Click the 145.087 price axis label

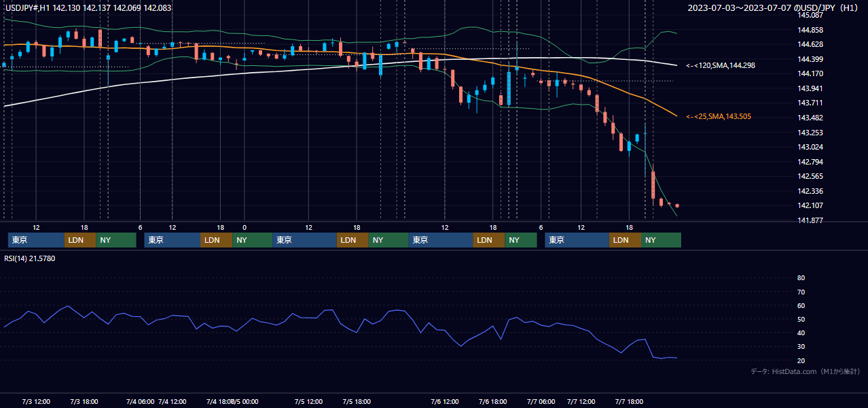(810, 15)
